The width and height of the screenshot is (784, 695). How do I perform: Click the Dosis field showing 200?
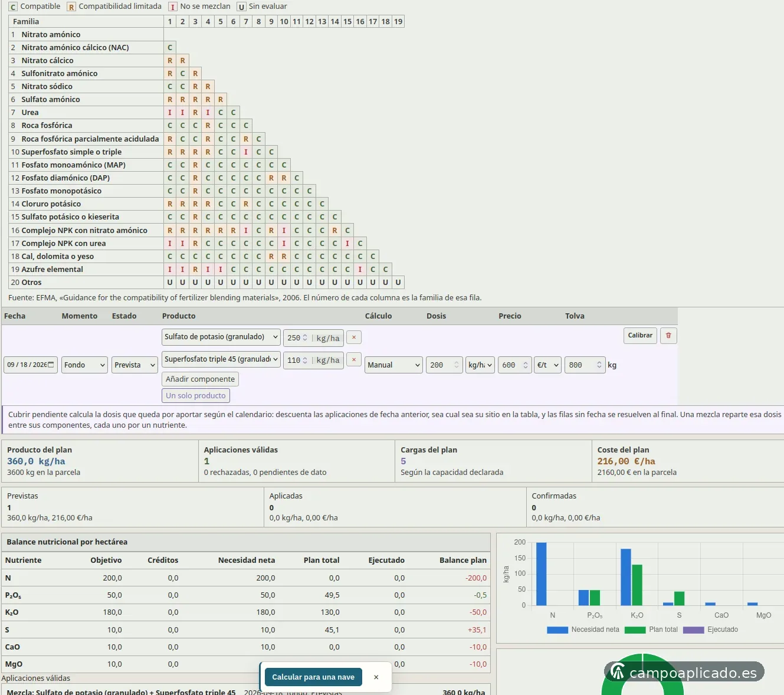(445, 365)
